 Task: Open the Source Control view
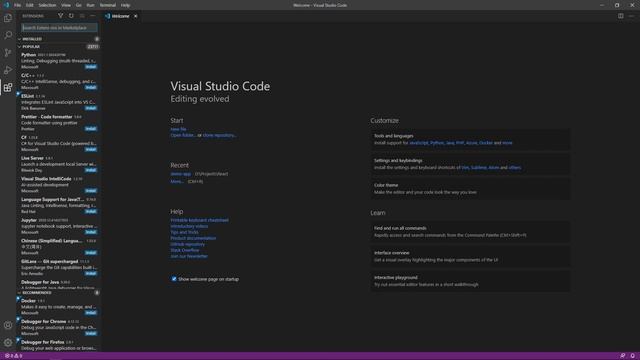point(8,53)
